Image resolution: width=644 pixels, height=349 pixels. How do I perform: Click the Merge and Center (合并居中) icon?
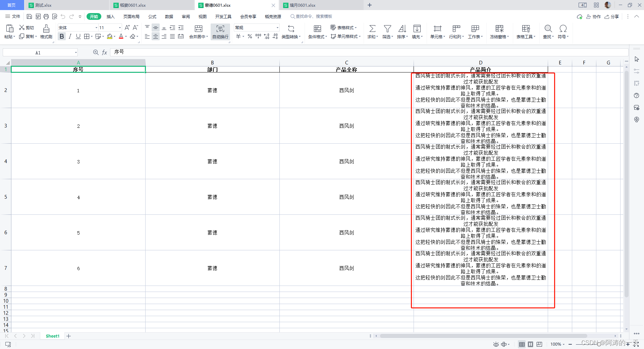[x=199, y=29]
